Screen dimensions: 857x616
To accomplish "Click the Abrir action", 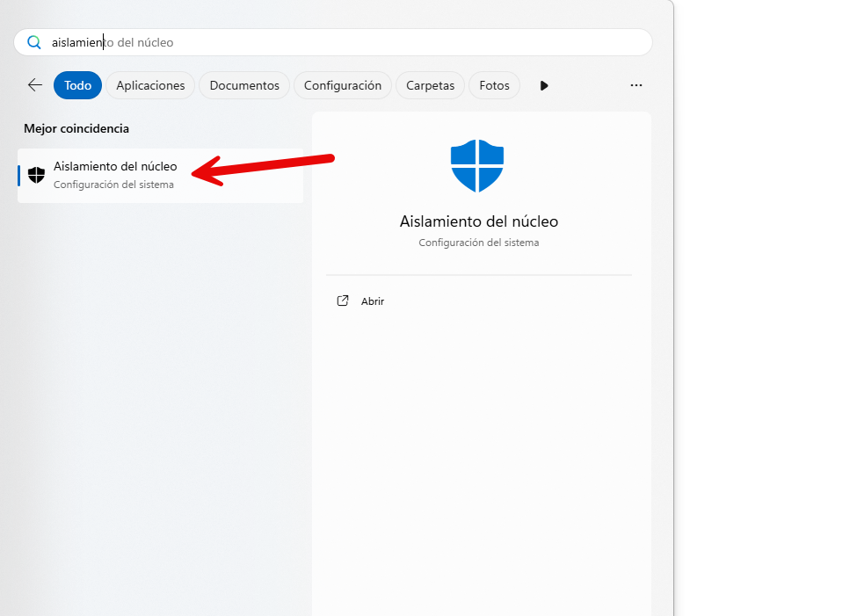I will pos(372,301).
